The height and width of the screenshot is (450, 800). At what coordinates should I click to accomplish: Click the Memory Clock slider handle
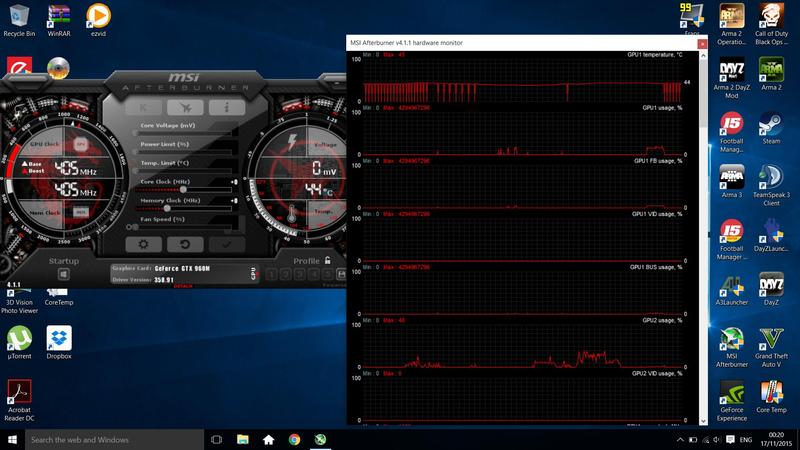point(166,208)
